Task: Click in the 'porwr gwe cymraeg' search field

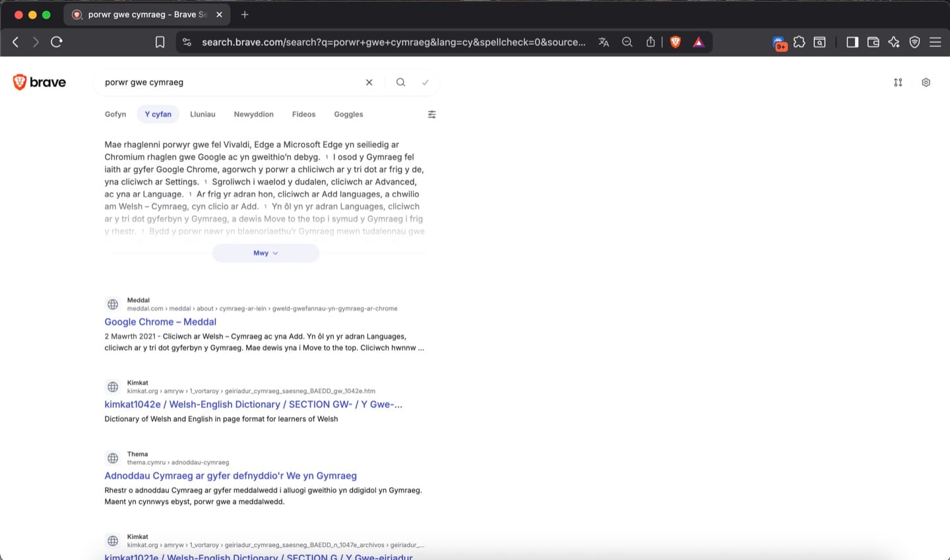Action: tap(231, 82)
